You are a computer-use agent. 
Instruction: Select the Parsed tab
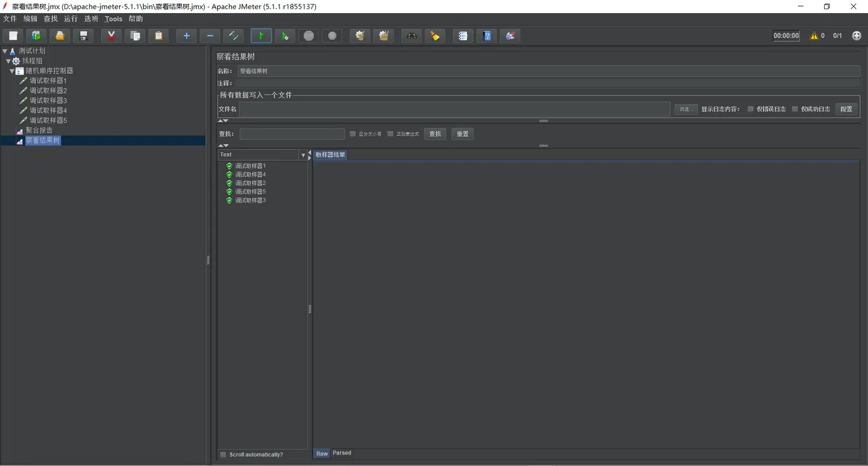[342, 453]
